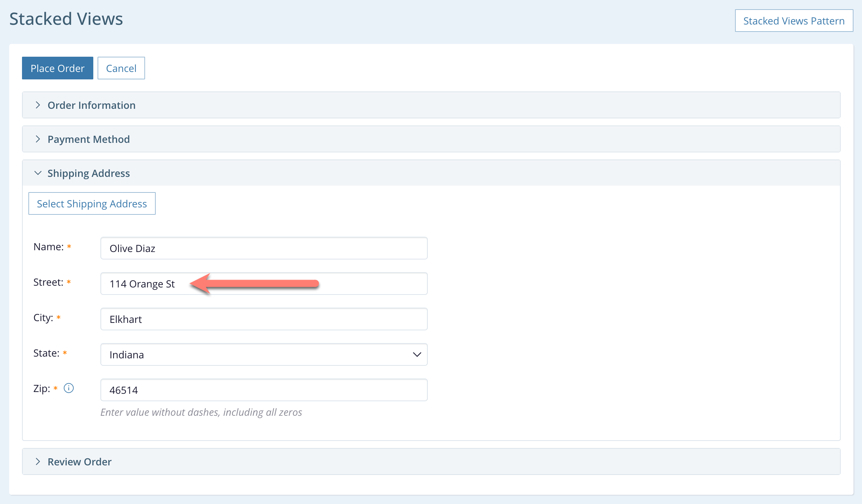Edit the Zip field 46514
The image size is (862, 504).
(264, 390)
